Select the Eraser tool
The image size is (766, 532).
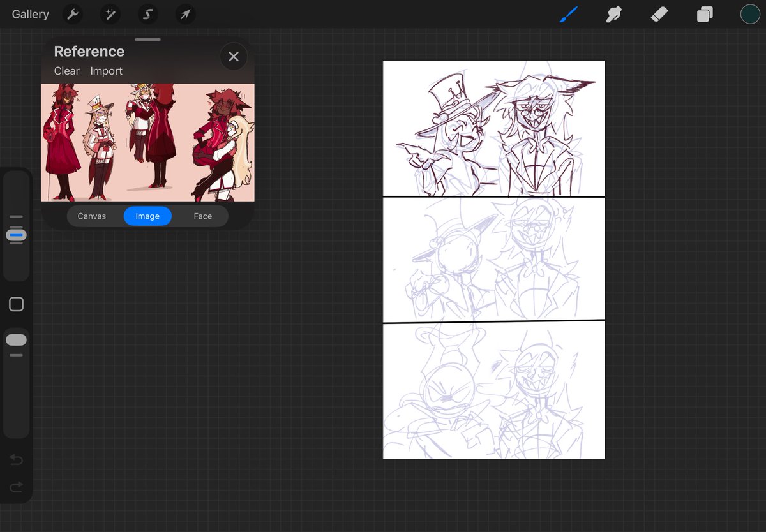(659, 14)
